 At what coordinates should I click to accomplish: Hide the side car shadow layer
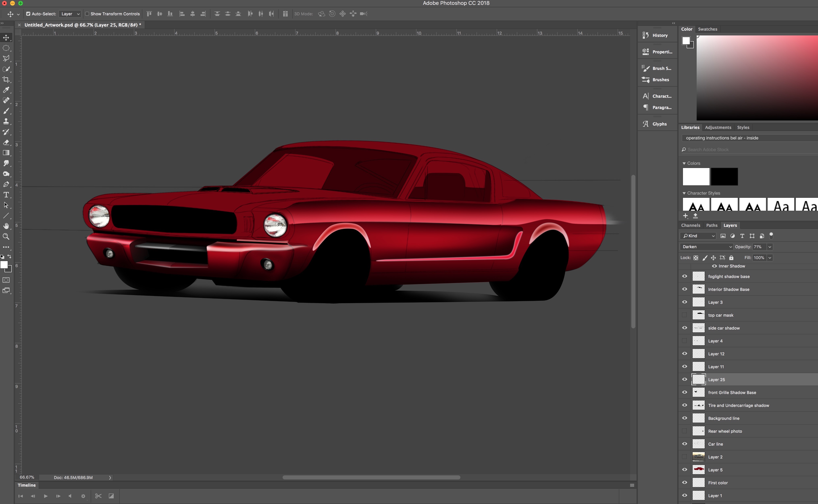point(685,328)
